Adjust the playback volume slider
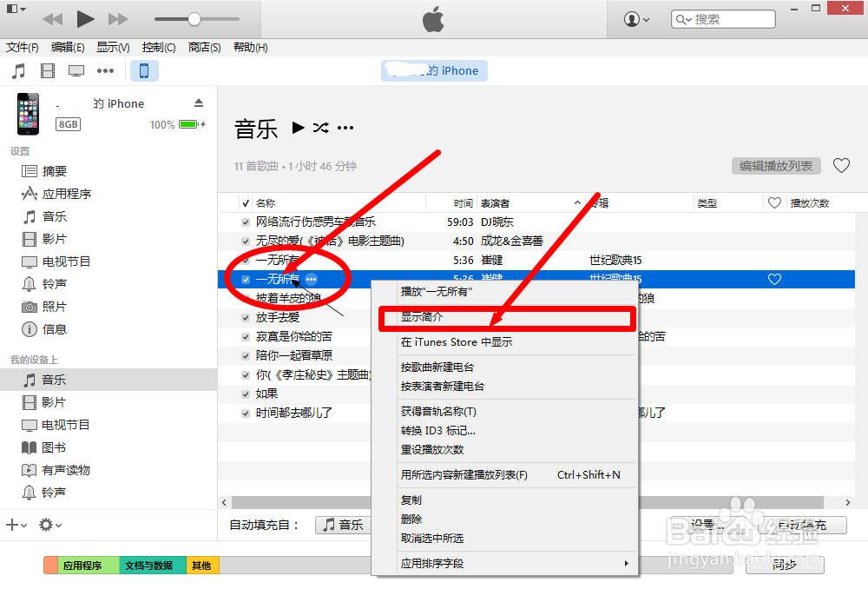 point(193,18)
